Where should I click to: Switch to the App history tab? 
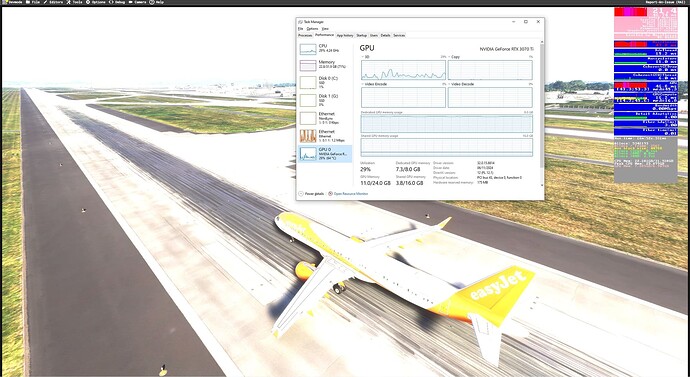pyautogui.click(x=345, y=35)
